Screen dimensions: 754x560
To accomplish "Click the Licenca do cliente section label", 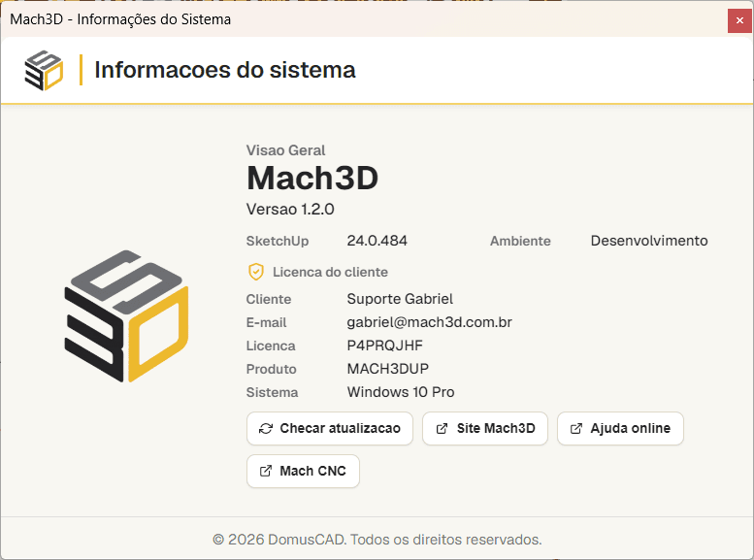I will [x=330, y=273].
